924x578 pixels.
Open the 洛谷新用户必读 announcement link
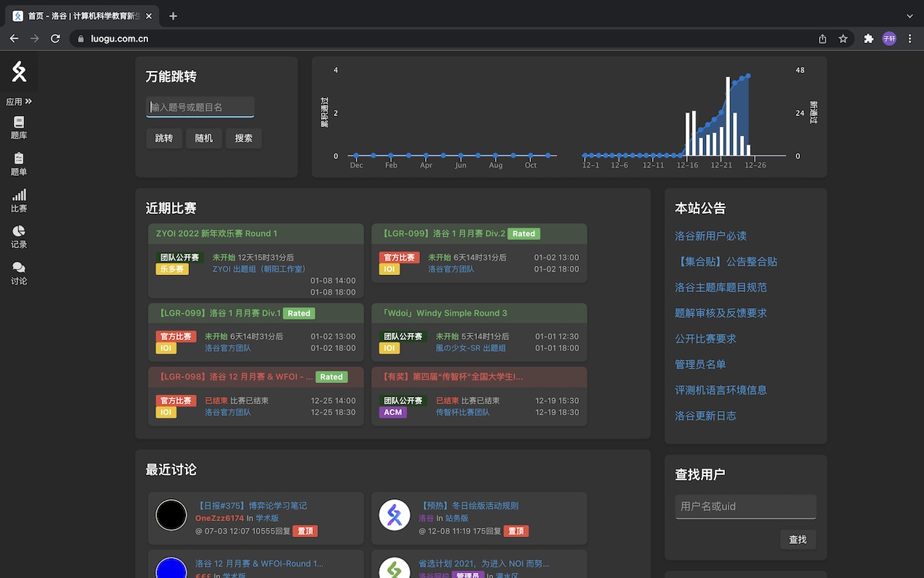tap(710, 236)
